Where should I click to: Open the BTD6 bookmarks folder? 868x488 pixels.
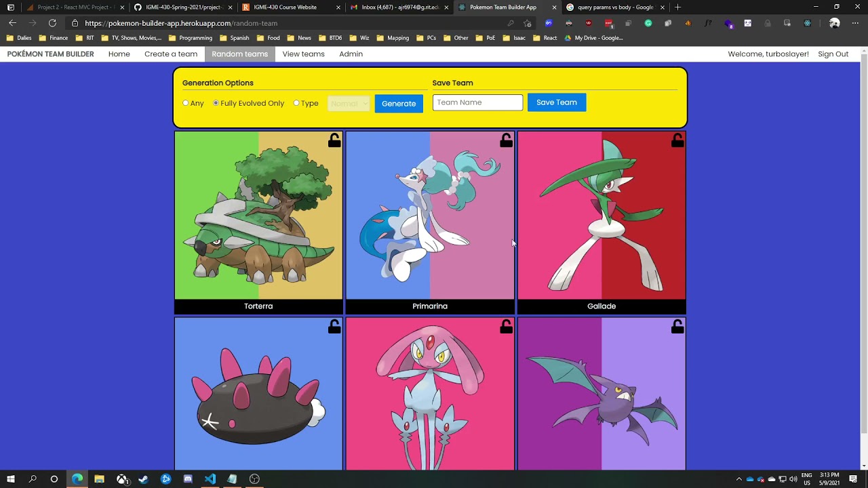[330, 38]
